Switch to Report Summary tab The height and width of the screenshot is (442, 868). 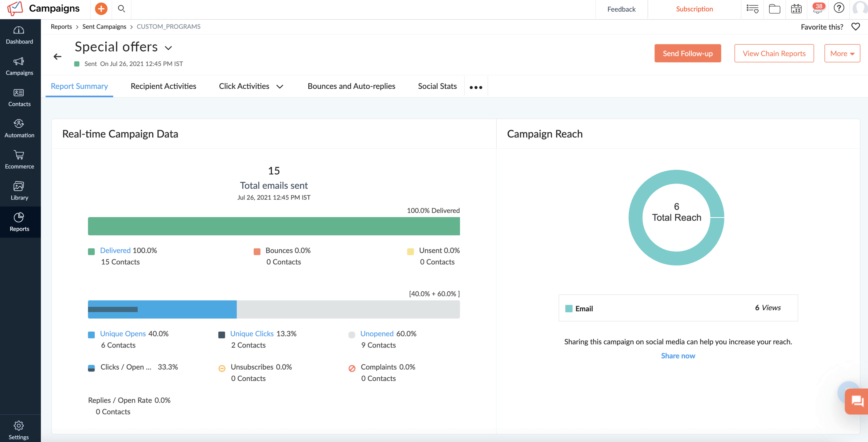(x=79, y=86)
